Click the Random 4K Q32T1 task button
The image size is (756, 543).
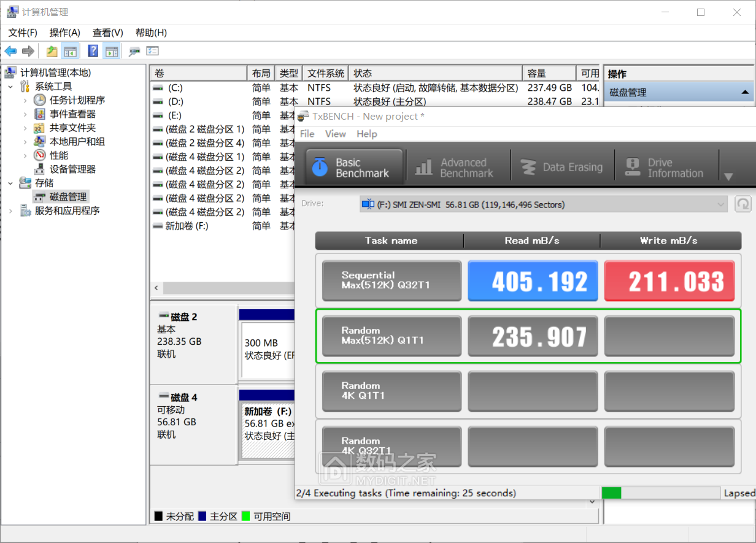[x=391, y=447]
